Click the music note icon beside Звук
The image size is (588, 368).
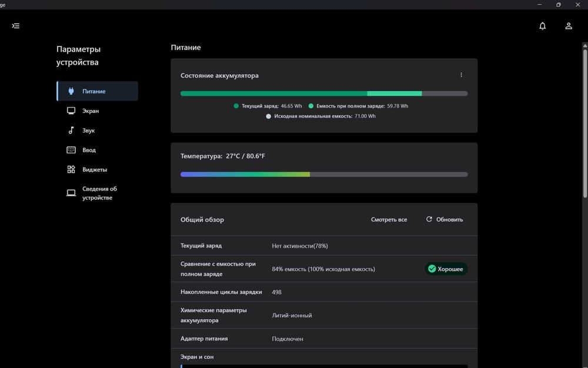tap(71, 130)
